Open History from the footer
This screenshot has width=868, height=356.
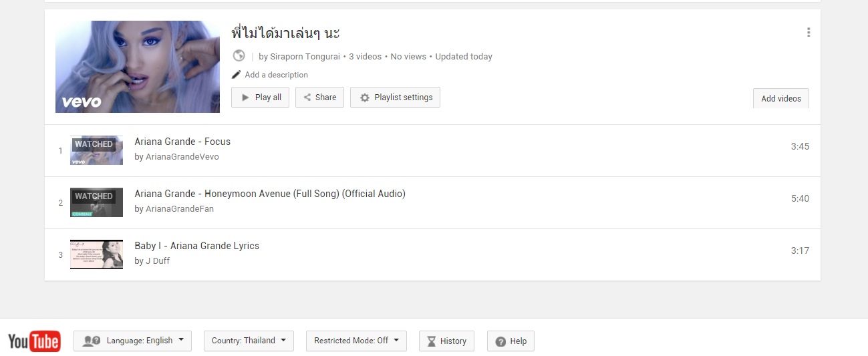click(x=446, y=341)
